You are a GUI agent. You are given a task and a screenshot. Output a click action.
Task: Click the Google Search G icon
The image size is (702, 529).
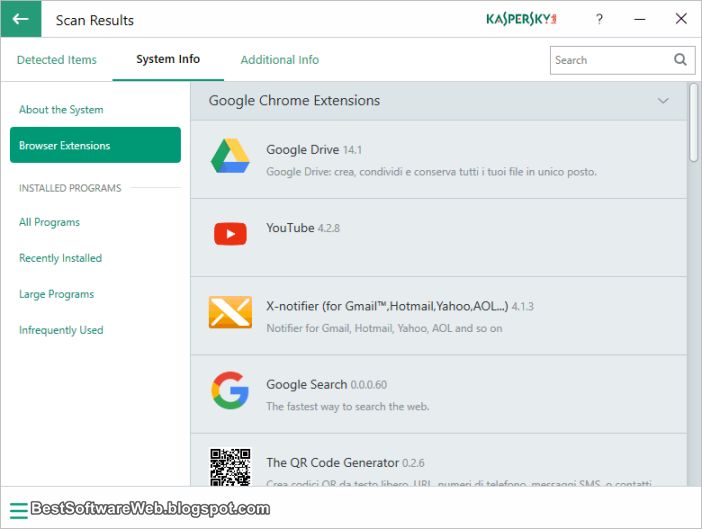pos(230,390)
